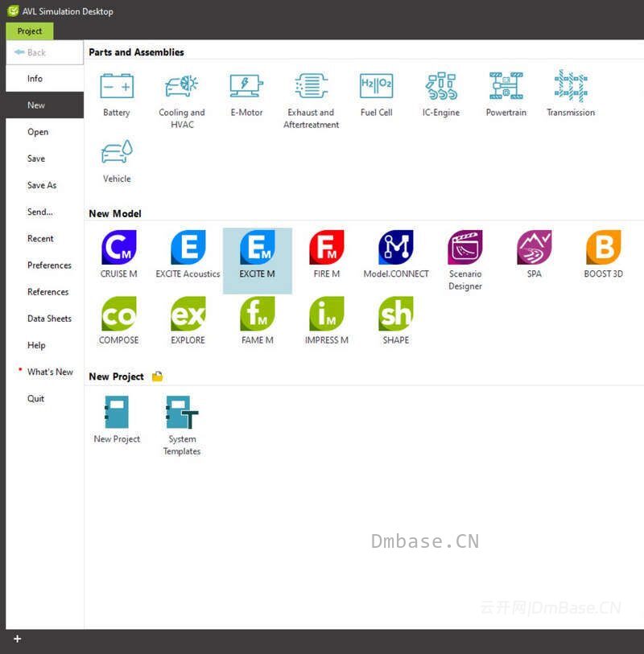Image resolution: width=644 pixels, height=654 pixels.
Task: Click the lock icon beside New Project heading
Action: tap(157, 376)
